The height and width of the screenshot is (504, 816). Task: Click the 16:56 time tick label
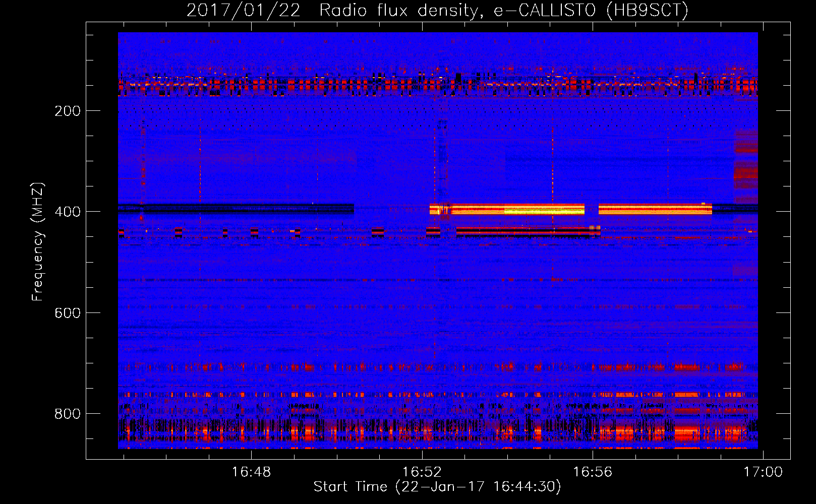[593, 472]
